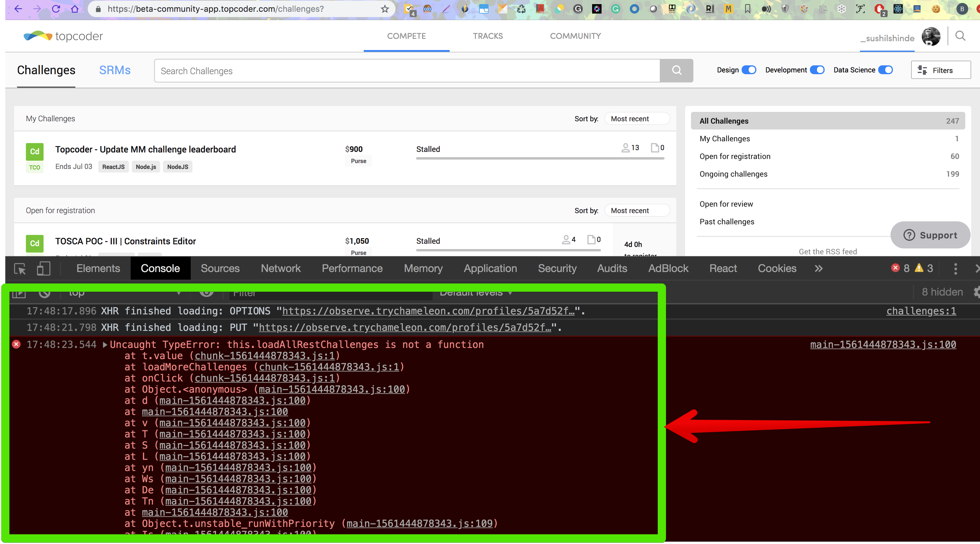Open the Filters button

[x=941, y=70]
